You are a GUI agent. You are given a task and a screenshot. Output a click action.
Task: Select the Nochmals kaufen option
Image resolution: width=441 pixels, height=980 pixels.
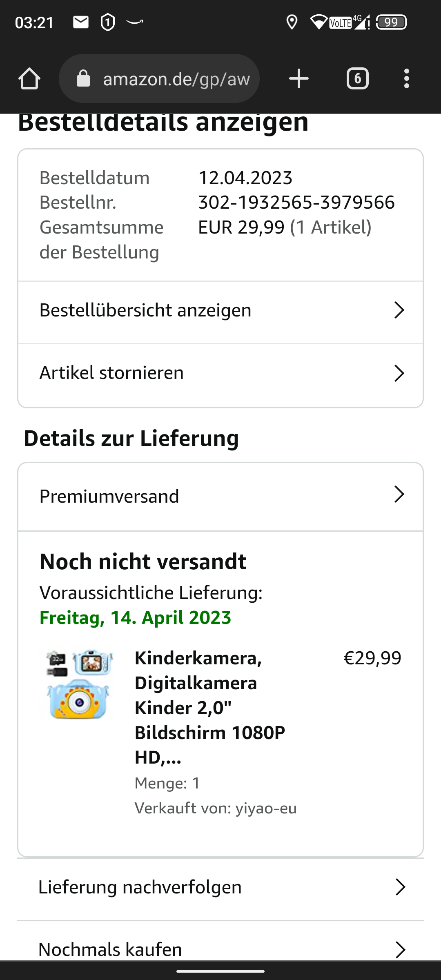(110, 949)
